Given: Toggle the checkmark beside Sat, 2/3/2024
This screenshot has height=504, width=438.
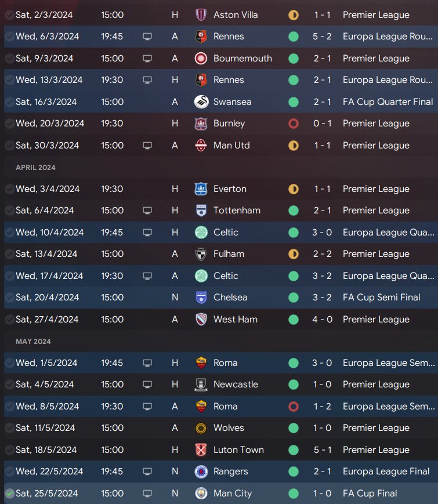Looking at the screenshot, I should pyautogui.click(x=9, y=14).
